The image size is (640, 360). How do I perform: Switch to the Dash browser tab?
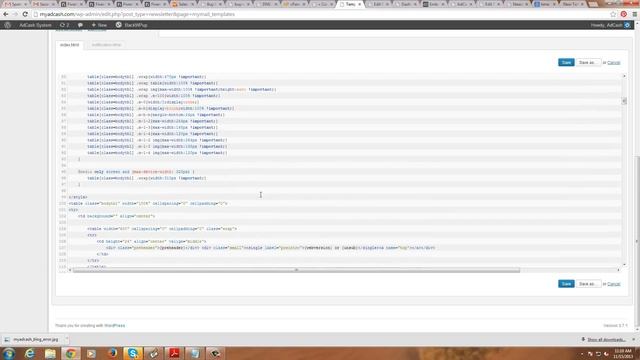[406, 4]
